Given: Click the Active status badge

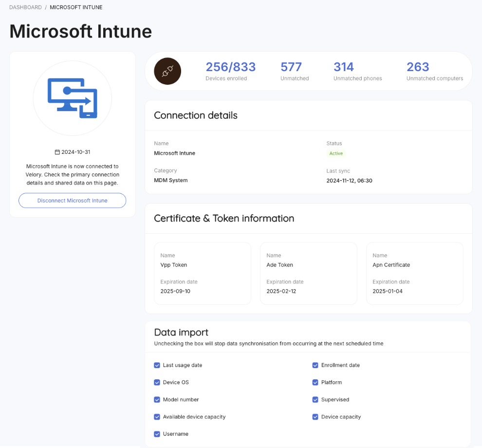Looking at the screenshot, I should point(336,153).
